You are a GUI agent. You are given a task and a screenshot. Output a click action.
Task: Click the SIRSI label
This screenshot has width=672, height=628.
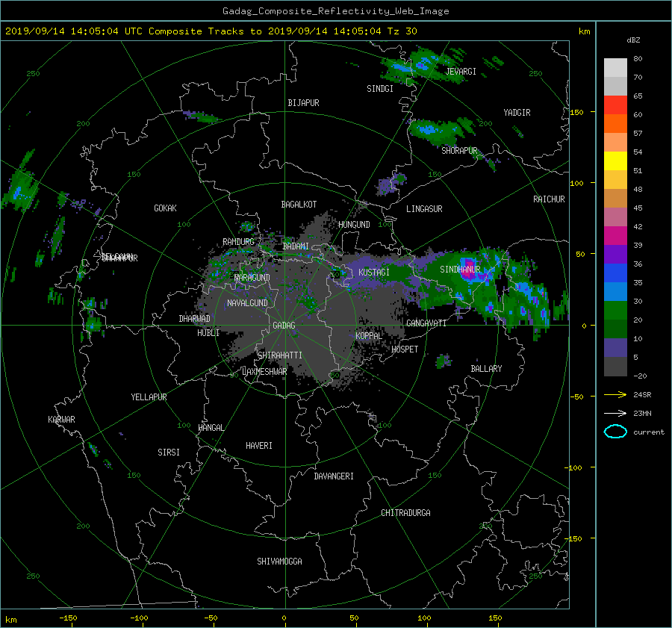pyautogui.click(x=169, y=453)
